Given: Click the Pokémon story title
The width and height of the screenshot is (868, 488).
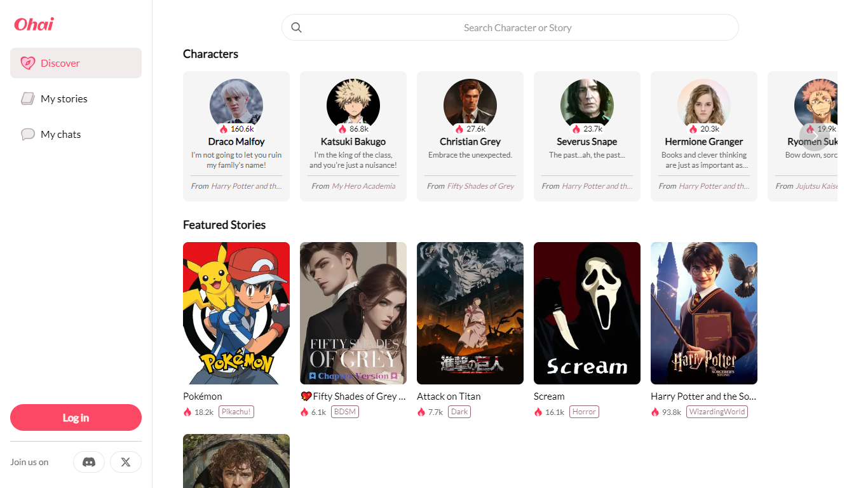Looking at the screenshot, I should coord(203,396).
